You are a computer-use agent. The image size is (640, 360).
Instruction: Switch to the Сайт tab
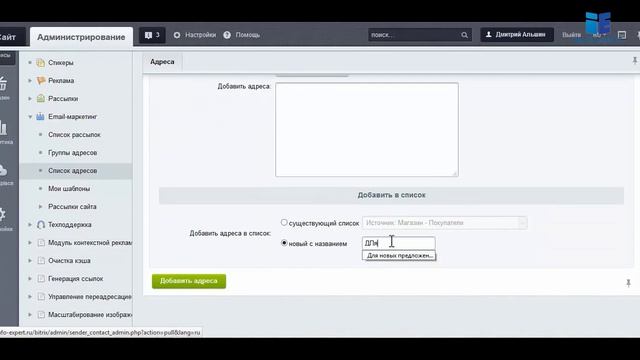tap(12, 37)
